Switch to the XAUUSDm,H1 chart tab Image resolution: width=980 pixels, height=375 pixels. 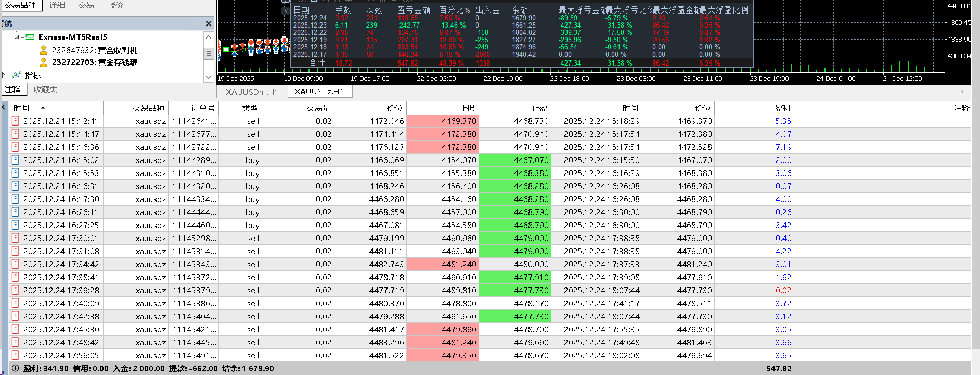pyautogui.click(x=252, y=92)
